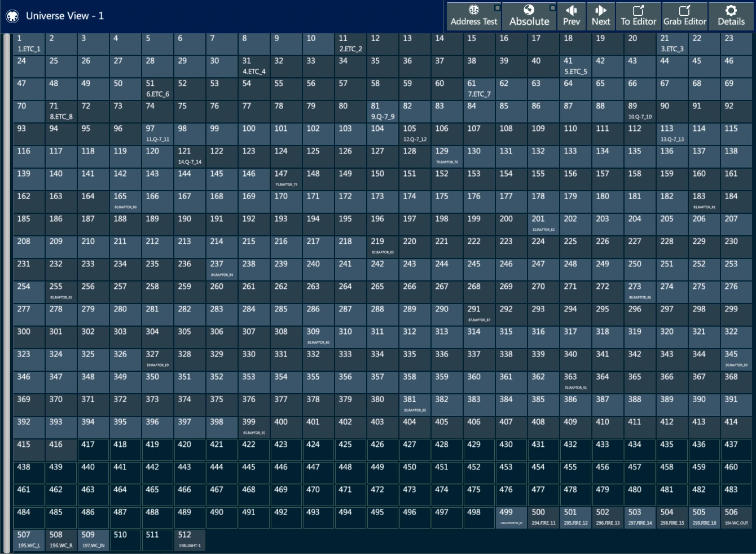Select address 507 labeled 195.WC_L

(29, 540)
